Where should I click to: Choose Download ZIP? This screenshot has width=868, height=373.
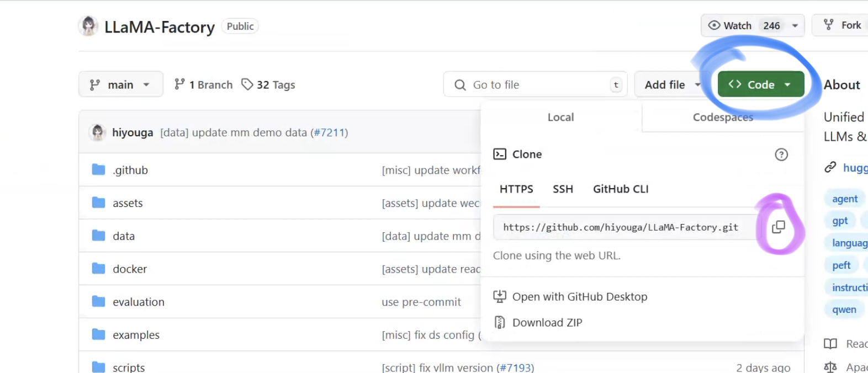click(x=547, y=323)
